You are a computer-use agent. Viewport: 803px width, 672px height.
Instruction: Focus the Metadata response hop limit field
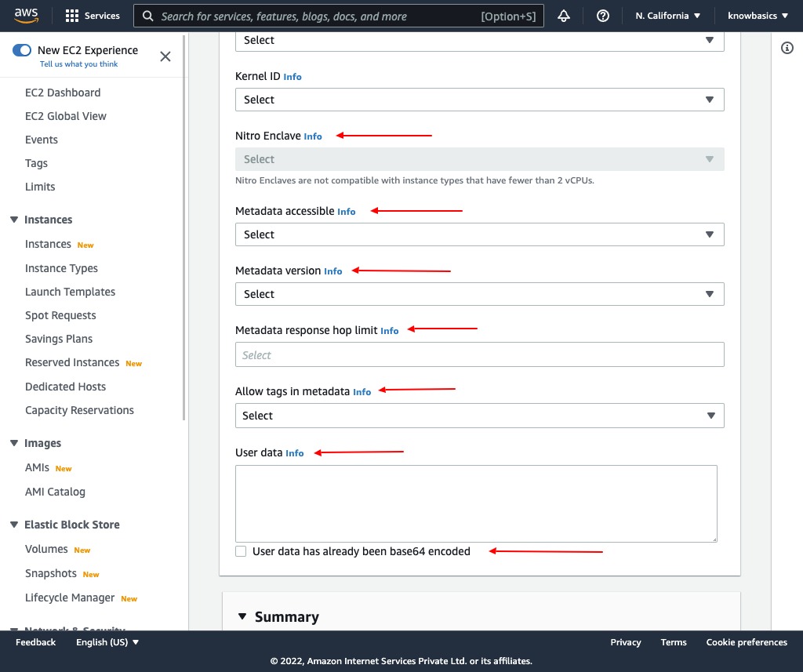tap(479, 354)
